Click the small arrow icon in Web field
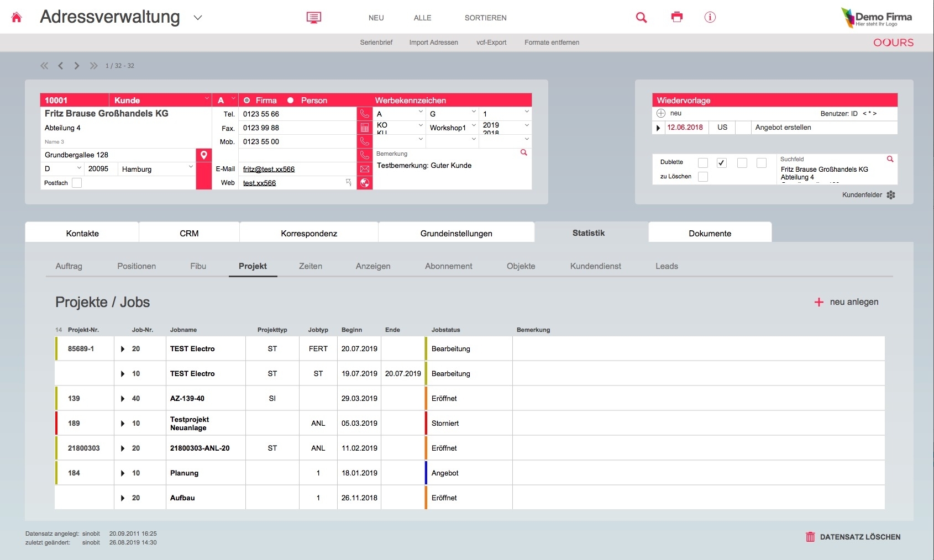The width and height of the screenshot is (934, 560). click(x=349, y=182)
